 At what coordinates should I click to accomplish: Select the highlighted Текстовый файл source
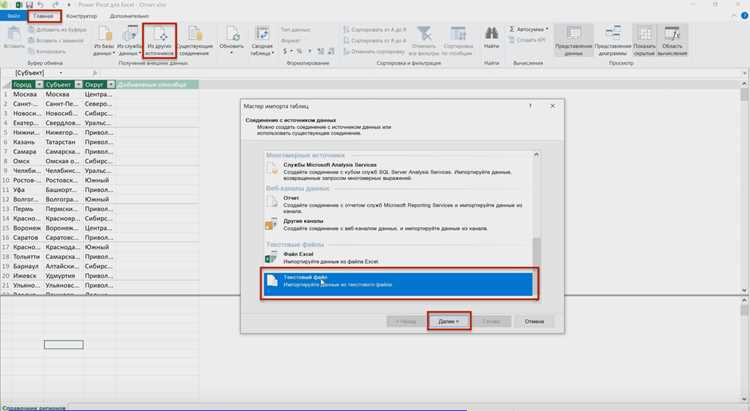(x=398, y=284)
